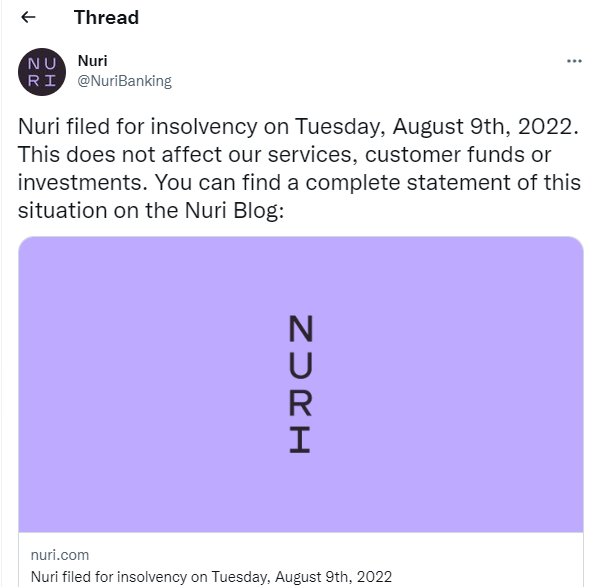Visit the @NuriBanking handle link
Image resolution: width=598 pixels, height=587 pixels.
(124, 81)
